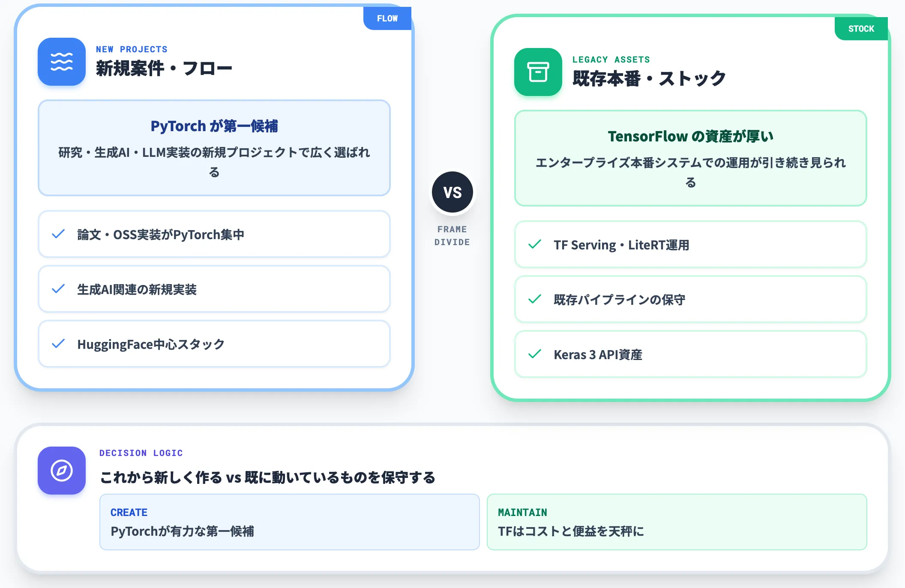
Task: Click the 新規案件・フロー heading
Action: tap(164, 69)
